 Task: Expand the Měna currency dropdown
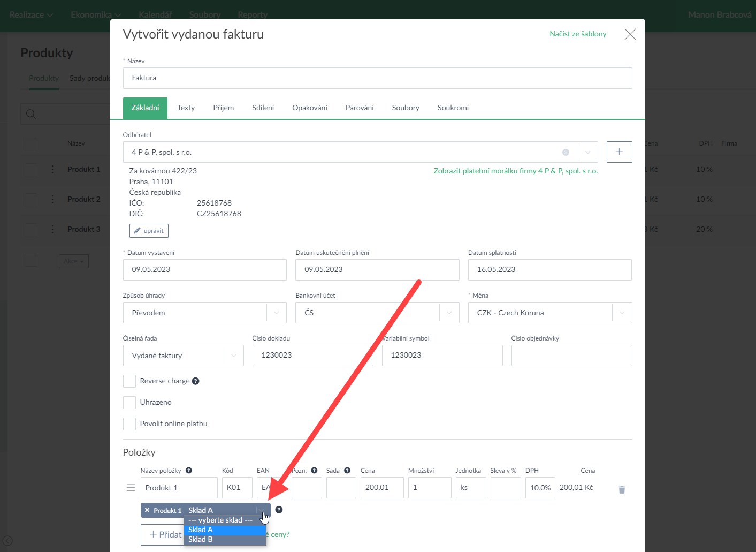coord(549,313)
